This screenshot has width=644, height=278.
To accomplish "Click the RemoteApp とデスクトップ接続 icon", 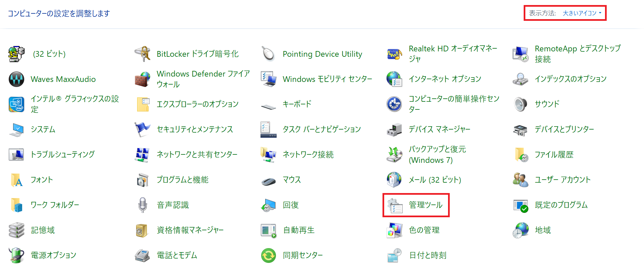I will (x=521, y=54).
